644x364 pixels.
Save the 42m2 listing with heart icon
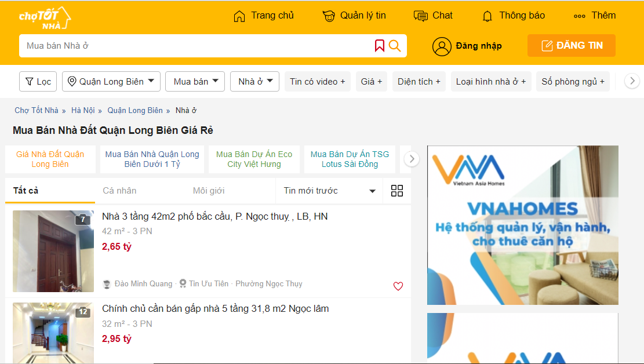pyautogui.click(x=398, y=286)
